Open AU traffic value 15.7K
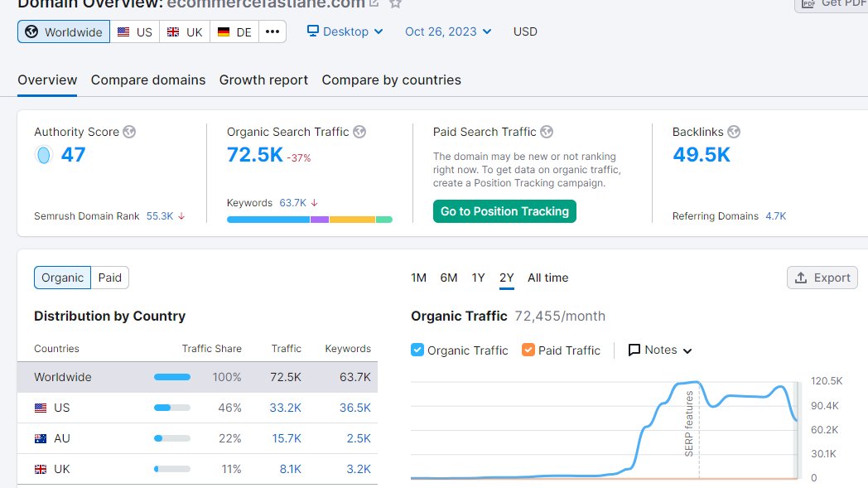The width and height of the screenshot is (868, 488). tap(287, 438)
